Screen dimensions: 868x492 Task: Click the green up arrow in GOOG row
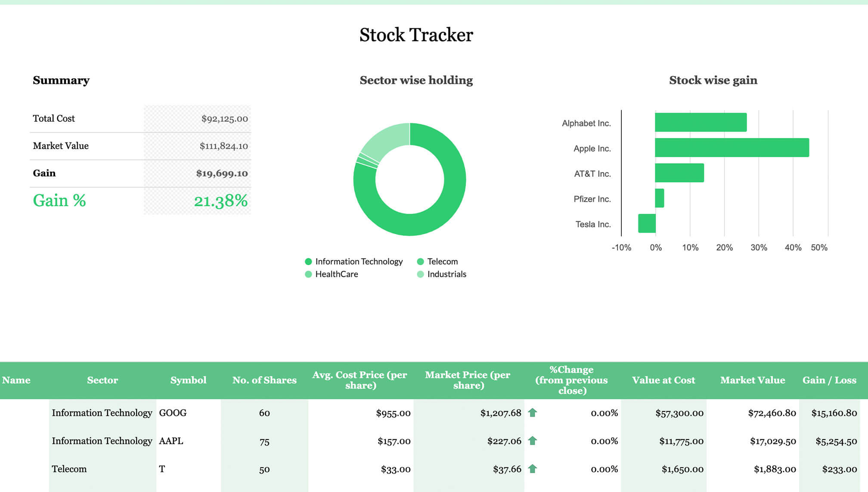pyautogui.click(x=532, y=412)
